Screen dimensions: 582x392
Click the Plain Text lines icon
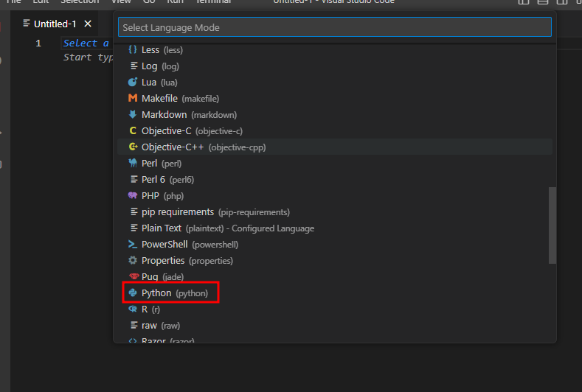pos(134,228)
